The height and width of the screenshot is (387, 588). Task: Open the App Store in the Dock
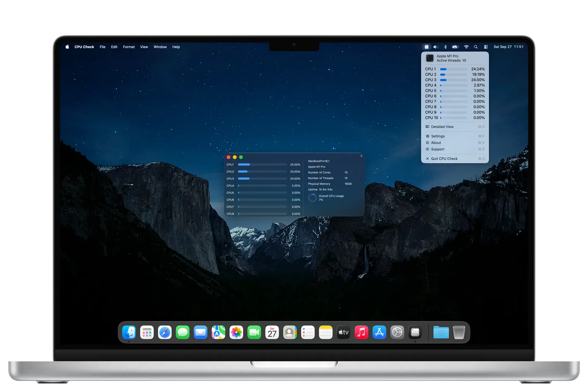(x=379, y=333)
